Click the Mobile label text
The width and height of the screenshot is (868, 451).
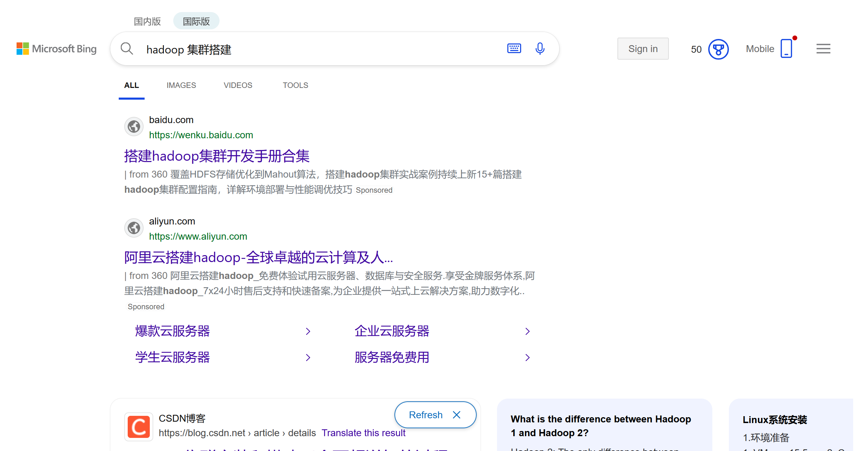[x=760, y=49]
